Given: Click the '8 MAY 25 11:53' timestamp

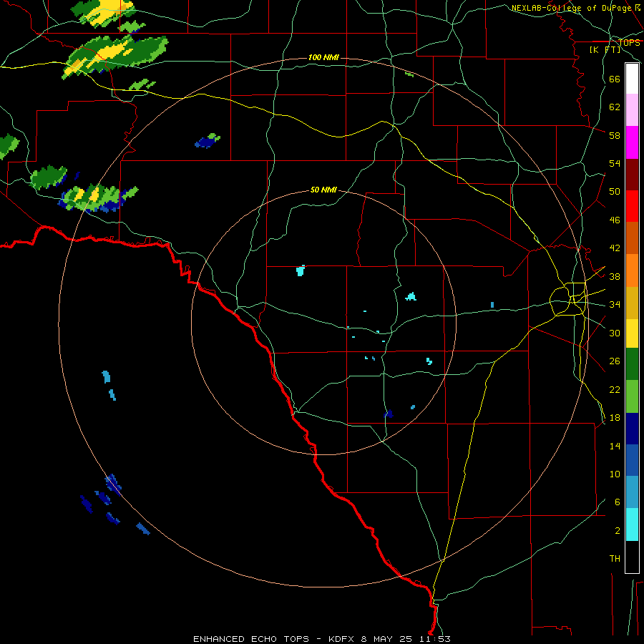Looking at the screenshot, I should [406, 639].
